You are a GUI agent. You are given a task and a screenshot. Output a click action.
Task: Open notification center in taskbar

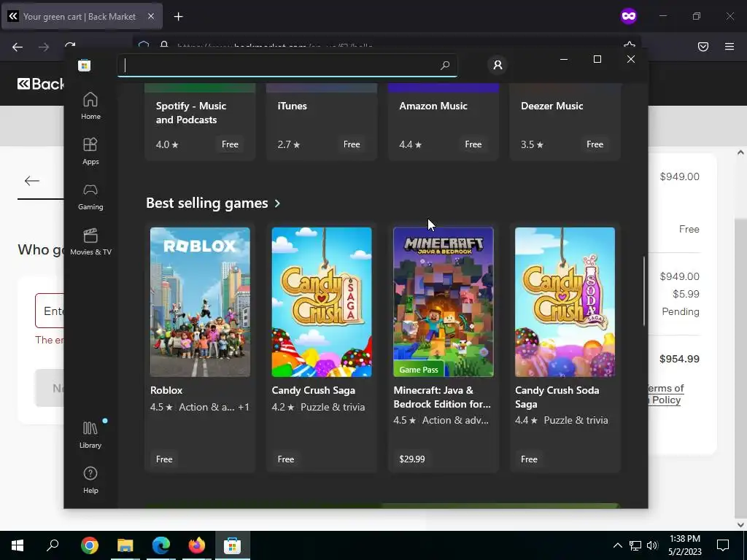click(723, 545)
